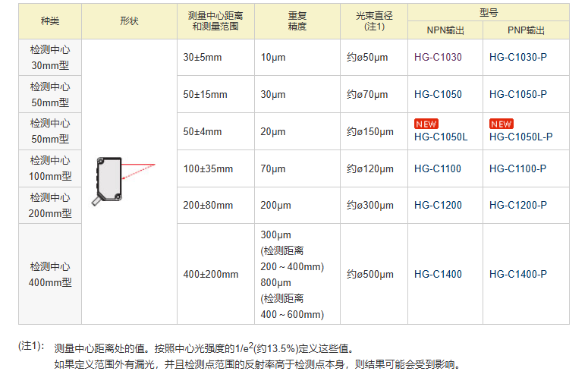Select the 100±35mm measurement range cell
The height and width of the screenshot is (387, 588).
[215, 168]
